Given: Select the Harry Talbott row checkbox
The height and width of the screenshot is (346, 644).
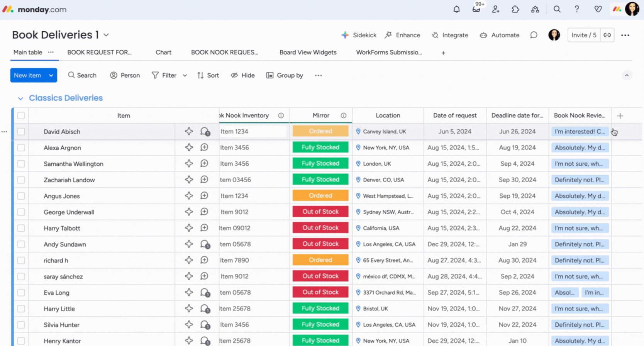Looking at the screenshot, I should (21, 228).
